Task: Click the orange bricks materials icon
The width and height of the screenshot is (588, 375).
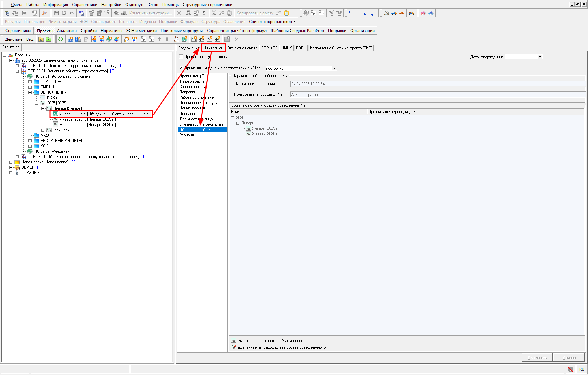Action: 402,13
